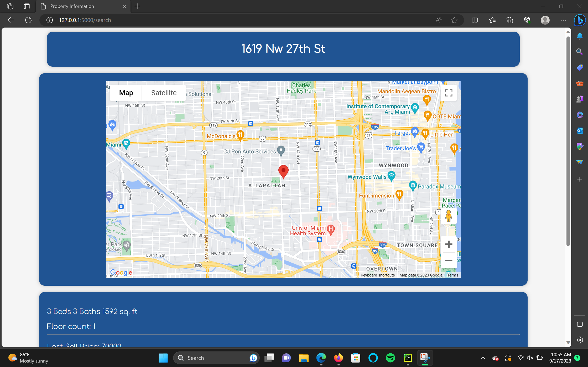The height and width of the screenshot is (367, 588).
Task: Switch map to Satellite view
Action: click(x=164, y=93)
